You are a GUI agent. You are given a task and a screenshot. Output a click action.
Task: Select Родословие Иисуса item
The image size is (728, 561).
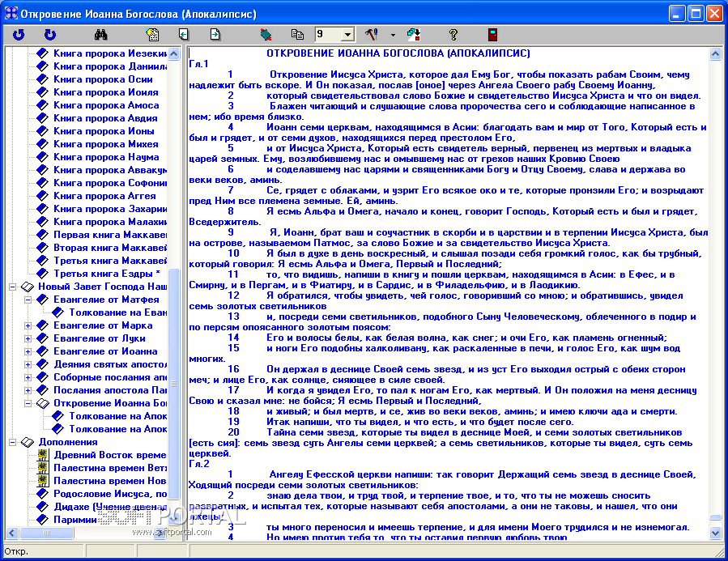point(110,494)
